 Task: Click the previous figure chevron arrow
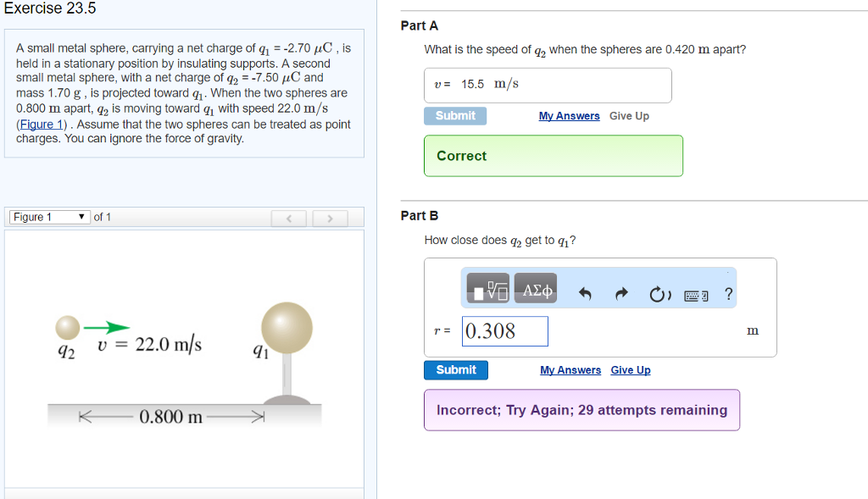(x=288, y=218)
